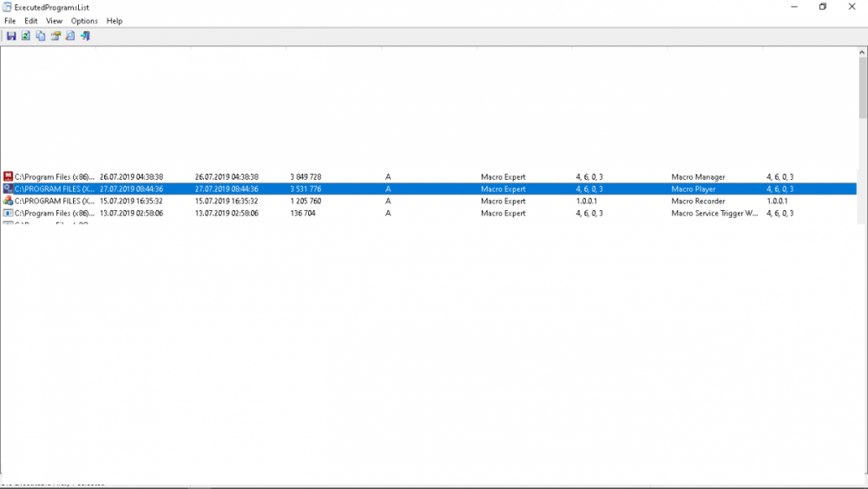Open the Help menu
This screenshot has height=489, width=868.
(115, 21)
